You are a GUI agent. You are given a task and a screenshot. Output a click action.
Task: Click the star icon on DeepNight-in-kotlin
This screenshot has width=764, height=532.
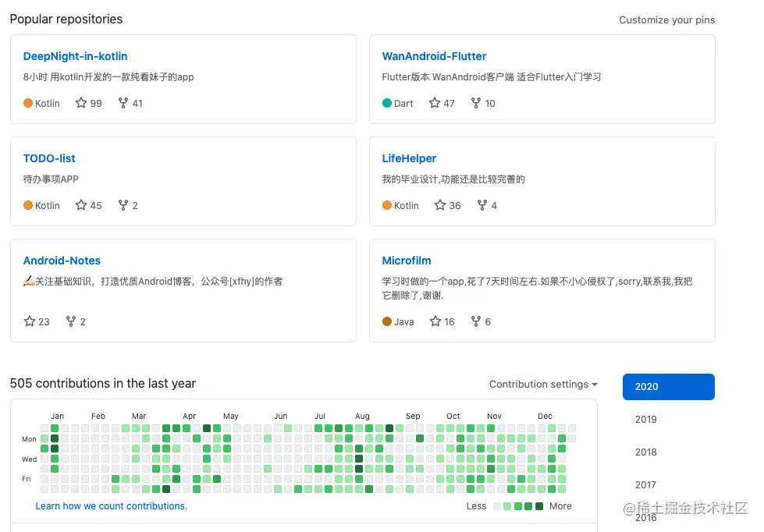[x=81, y=103]
